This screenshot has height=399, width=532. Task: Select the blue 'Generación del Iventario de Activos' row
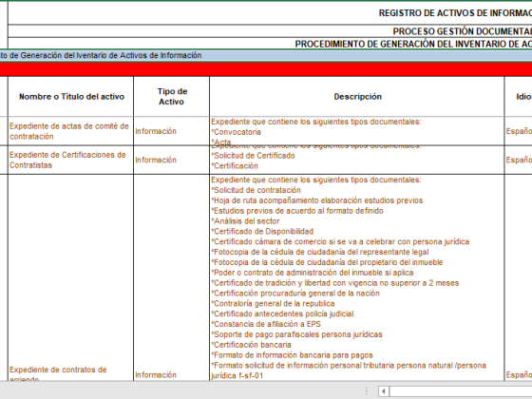[x=266, y=55]
